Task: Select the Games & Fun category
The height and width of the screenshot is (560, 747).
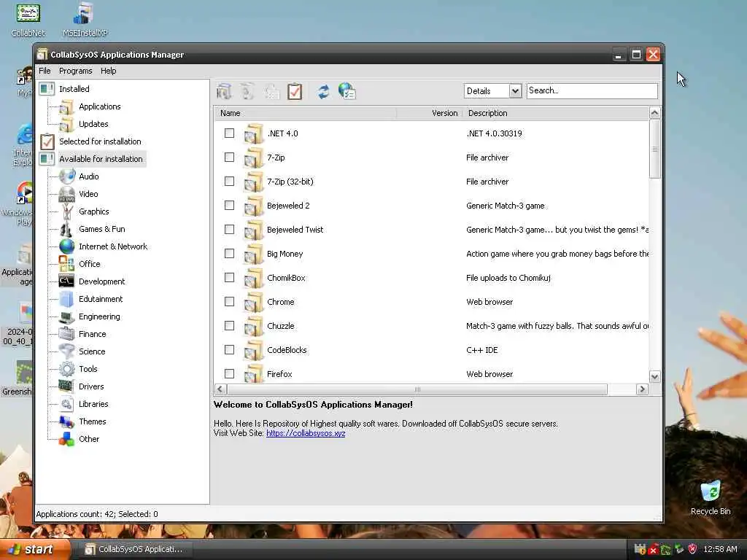Action: point(102,229)
